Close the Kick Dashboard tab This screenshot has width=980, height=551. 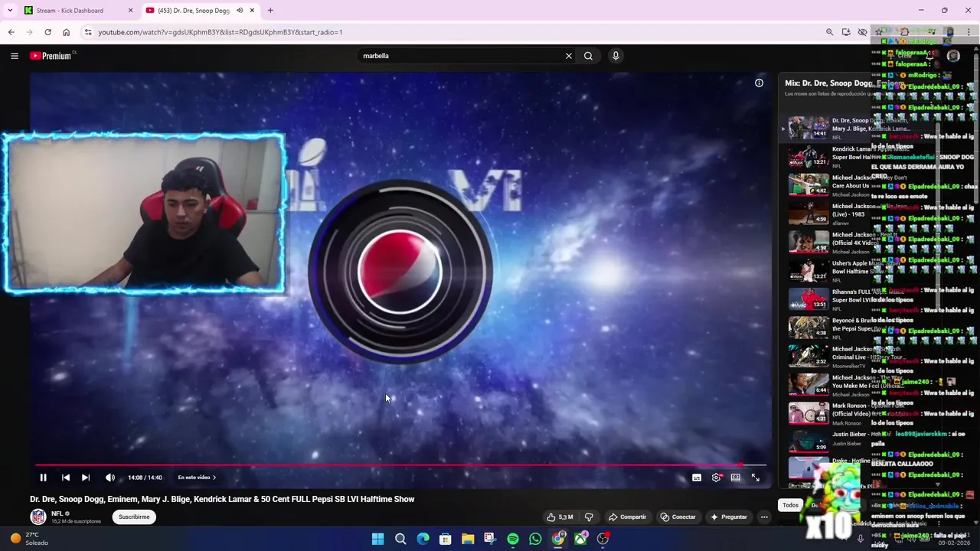[x=130, y=11]
